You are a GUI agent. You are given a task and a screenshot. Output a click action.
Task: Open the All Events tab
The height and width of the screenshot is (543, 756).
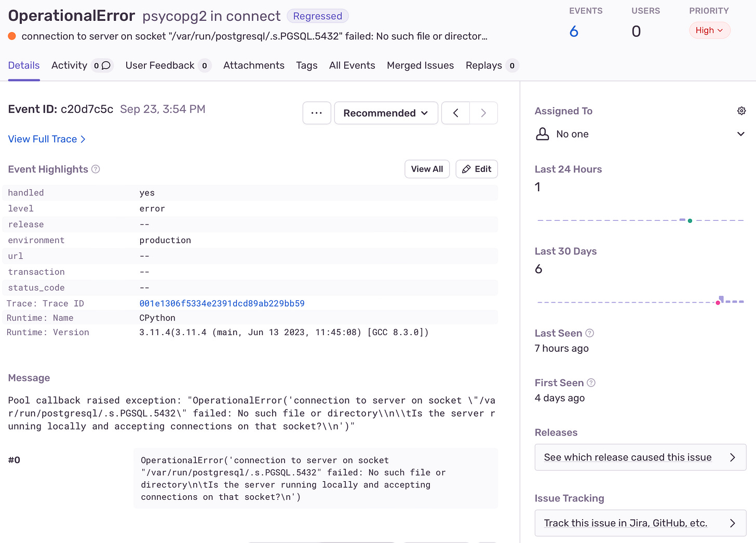coord(352,65)
